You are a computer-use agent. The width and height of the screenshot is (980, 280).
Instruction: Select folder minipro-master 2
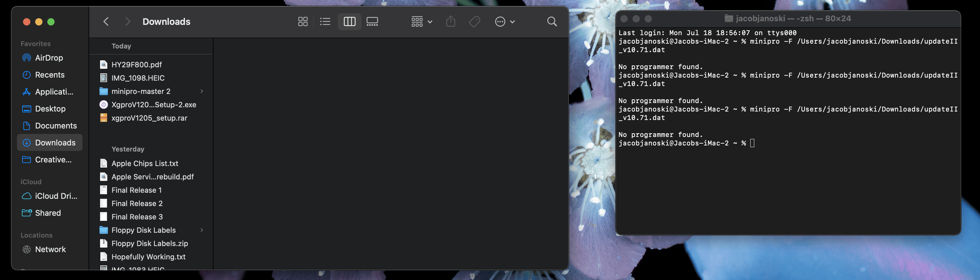pyautogui.click(x=151, y=91)
